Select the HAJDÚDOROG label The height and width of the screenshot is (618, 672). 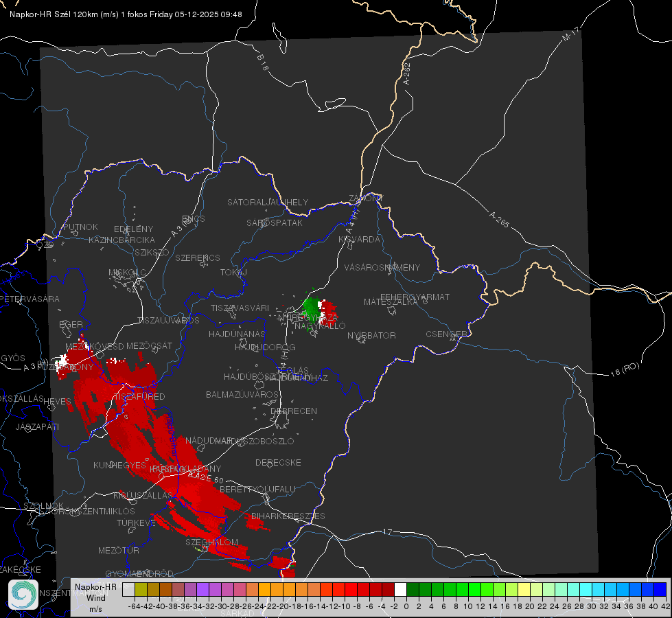(265, 347)
